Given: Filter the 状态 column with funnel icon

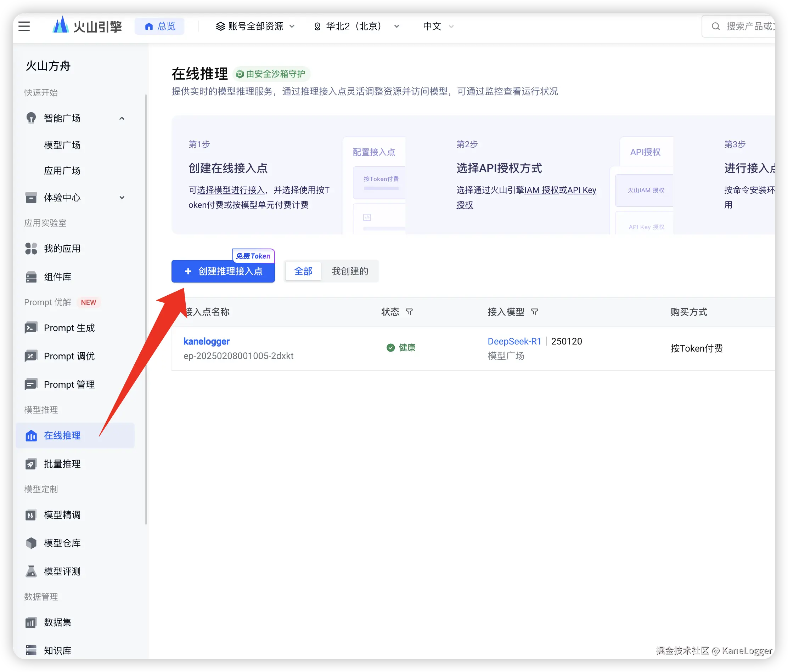Looking at the screenshot, I should 409,312.
